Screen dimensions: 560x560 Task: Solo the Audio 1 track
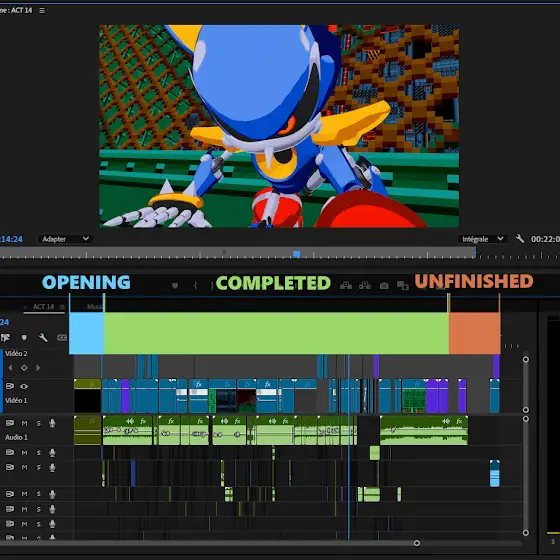(39, 423)
